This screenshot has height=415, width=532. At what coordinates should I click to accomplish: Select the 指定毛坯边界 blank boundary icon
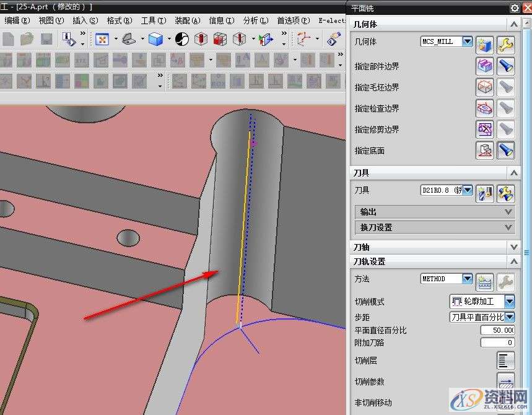coord(485,87)
